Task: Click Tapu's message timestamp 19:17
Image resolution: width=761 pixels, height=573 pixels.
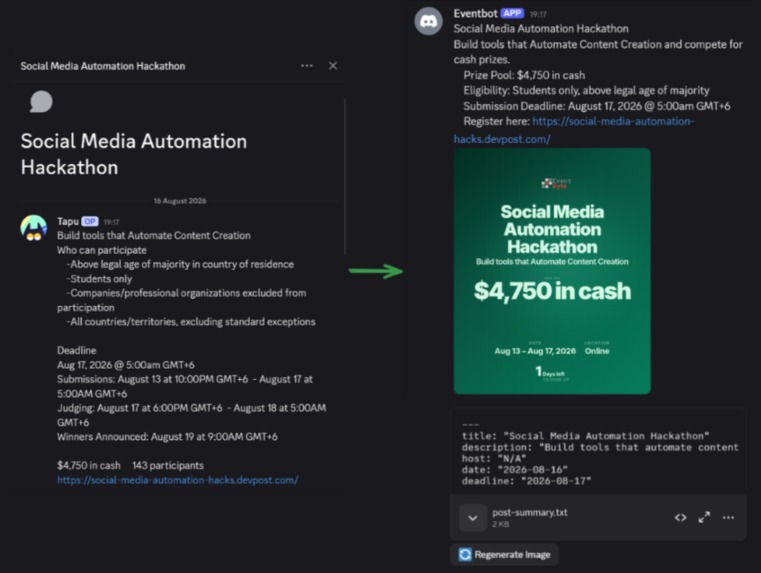Action: coord(111,222)
